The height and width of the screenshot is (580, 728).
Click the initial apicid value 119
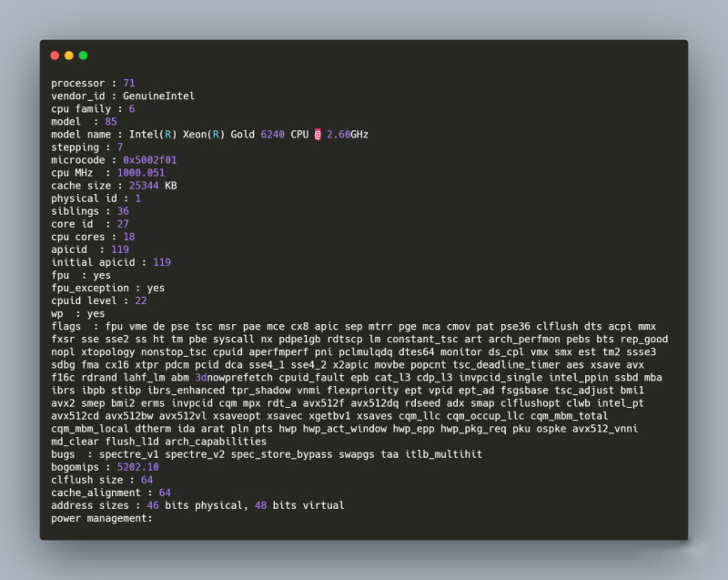162,262
